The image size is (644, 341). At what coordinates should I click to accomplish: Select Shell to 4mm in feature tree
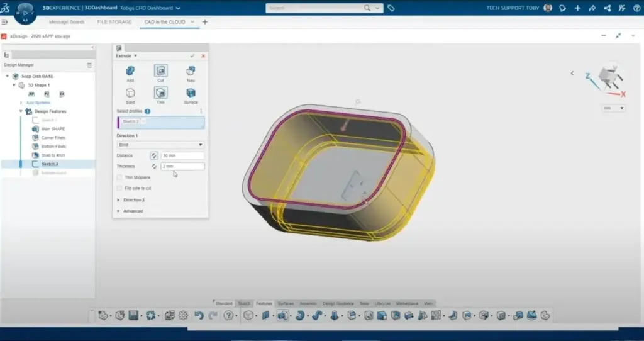coord(53,155)
